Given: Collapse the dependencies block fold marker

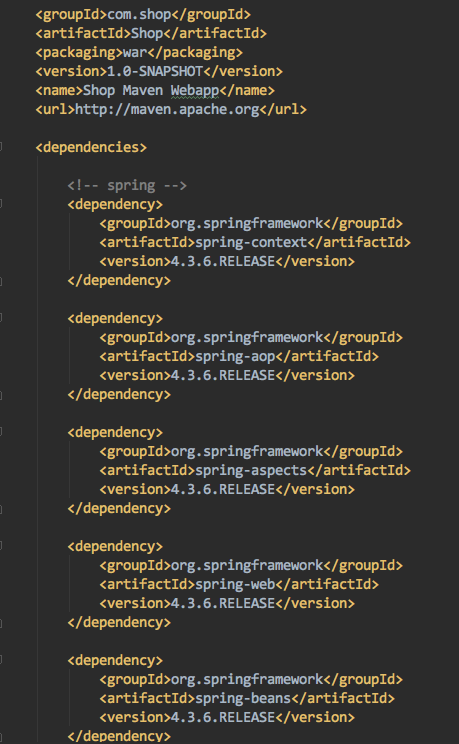Looking at the screenshot, I should [1, 147].
